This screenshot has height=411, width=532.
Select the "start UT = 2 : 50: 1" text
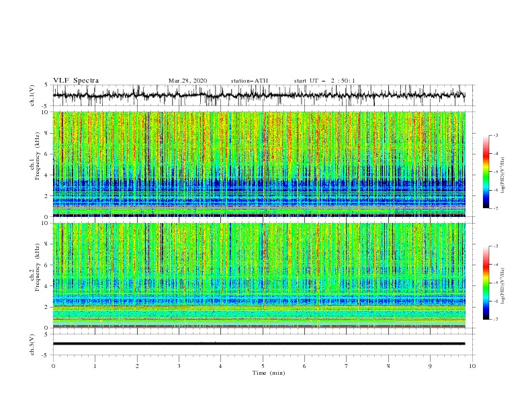[x=324, y=81]
